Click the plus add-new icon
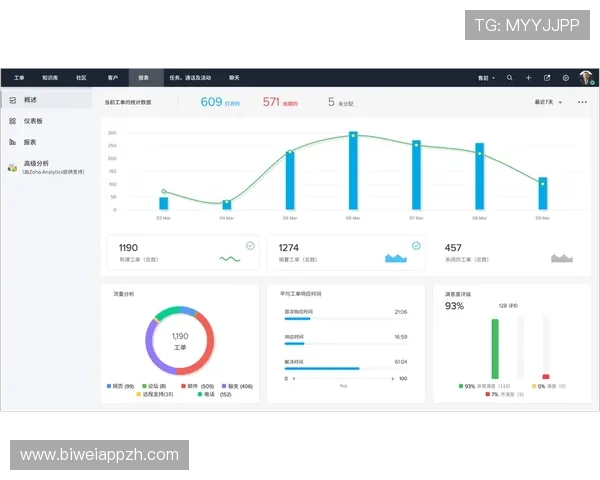 [528, 78]
